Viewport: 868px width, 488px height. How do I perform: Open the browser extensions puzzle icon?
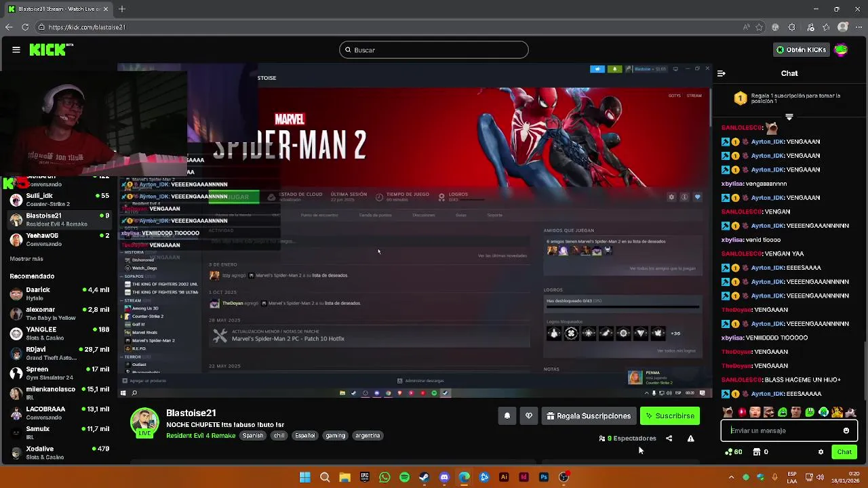(x=791, y=27)
